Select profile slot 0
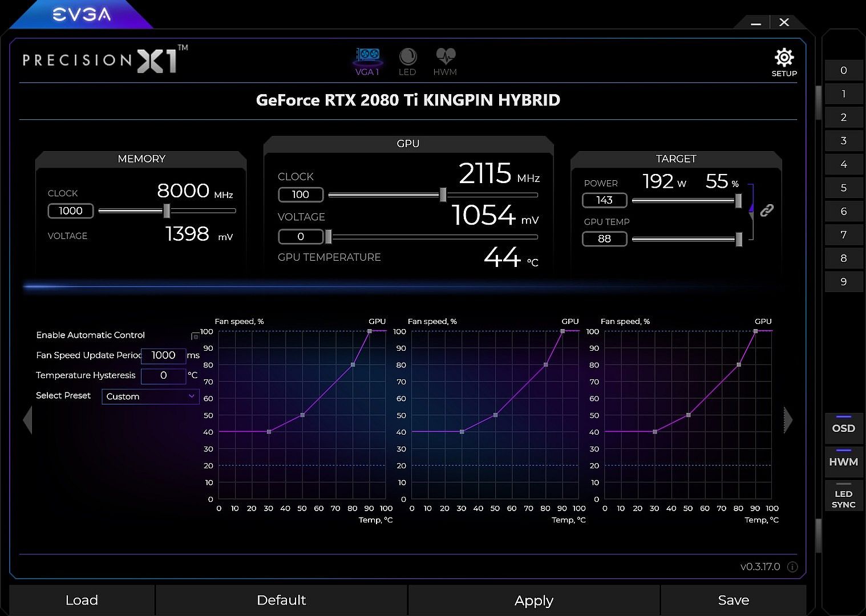866x616 pixels. click(x=843, y=70)
